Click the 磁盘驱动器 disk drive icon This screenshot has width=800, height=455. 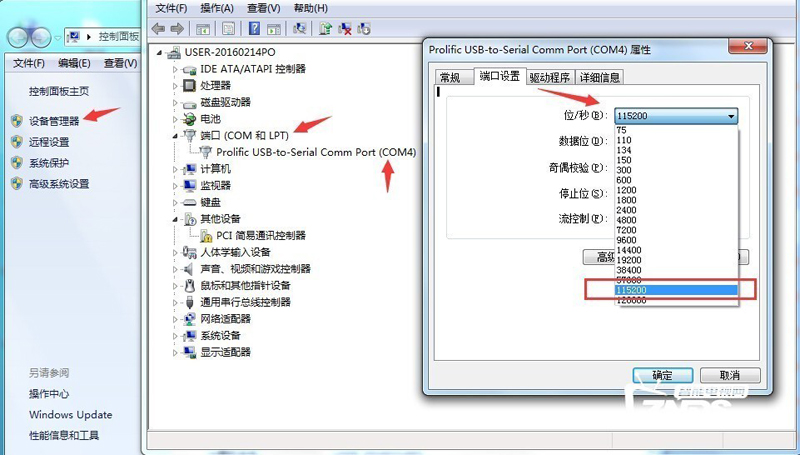click(189, 103)
